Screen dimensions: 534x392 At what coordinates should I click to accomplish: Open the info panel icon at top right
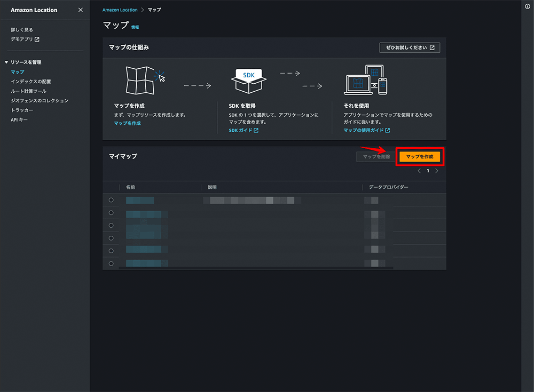pos(527,6)
